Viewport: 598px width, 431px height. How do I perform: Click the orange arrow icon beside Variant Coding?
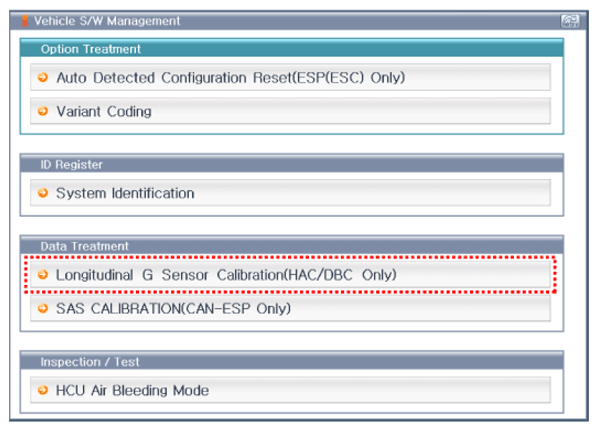point(43,111)
